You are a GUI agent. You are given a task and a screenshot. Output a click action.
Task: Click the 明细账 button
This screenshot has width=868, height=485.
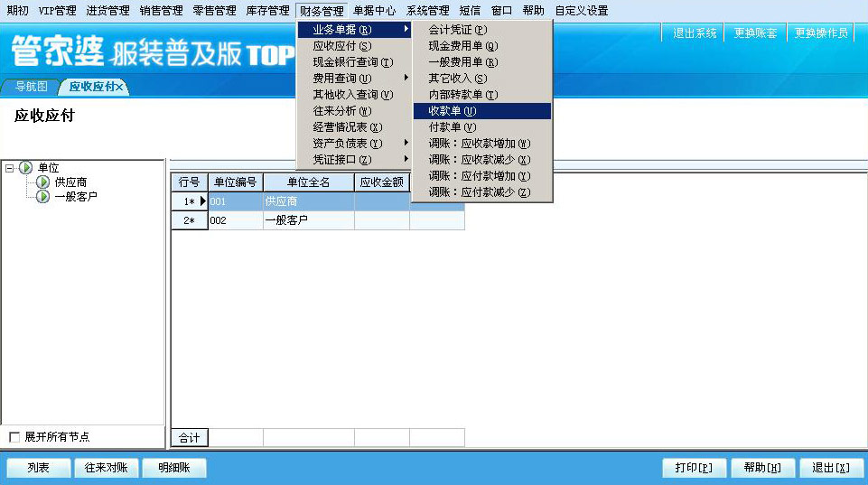coord(174,468)
